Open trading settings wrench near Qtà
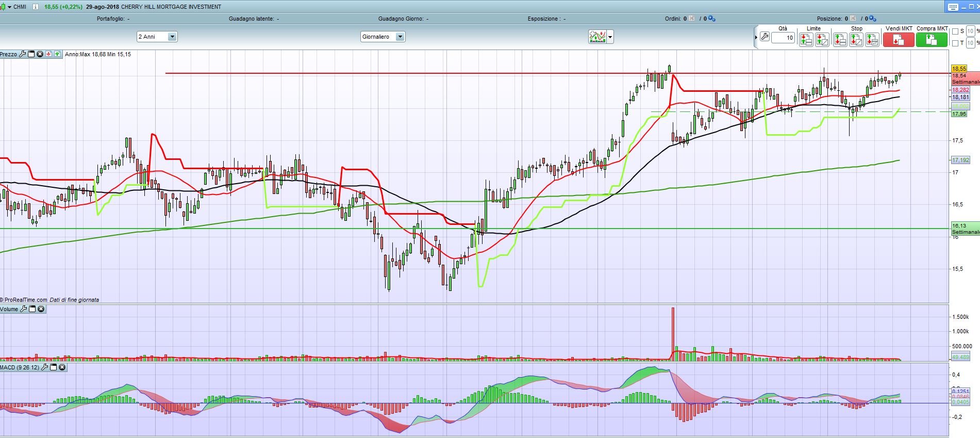 [765, 37]
